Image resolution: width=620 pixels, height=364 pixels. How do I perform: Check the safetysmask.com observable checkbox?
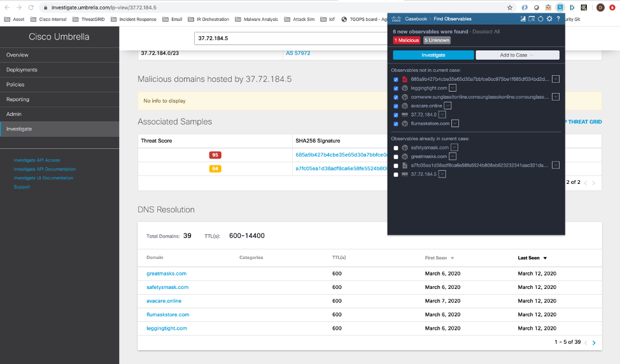point(396,148)
